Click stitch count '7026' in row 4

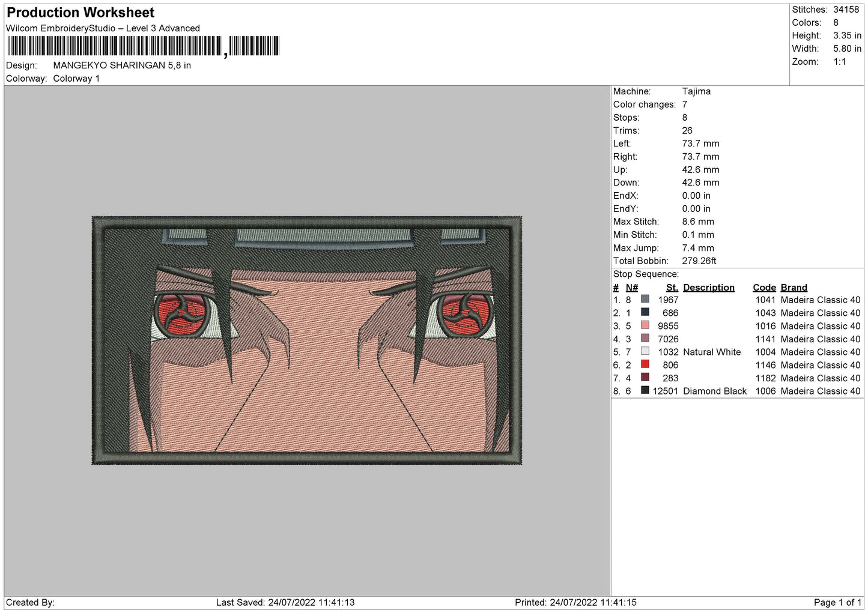click(x=668, y=339)
